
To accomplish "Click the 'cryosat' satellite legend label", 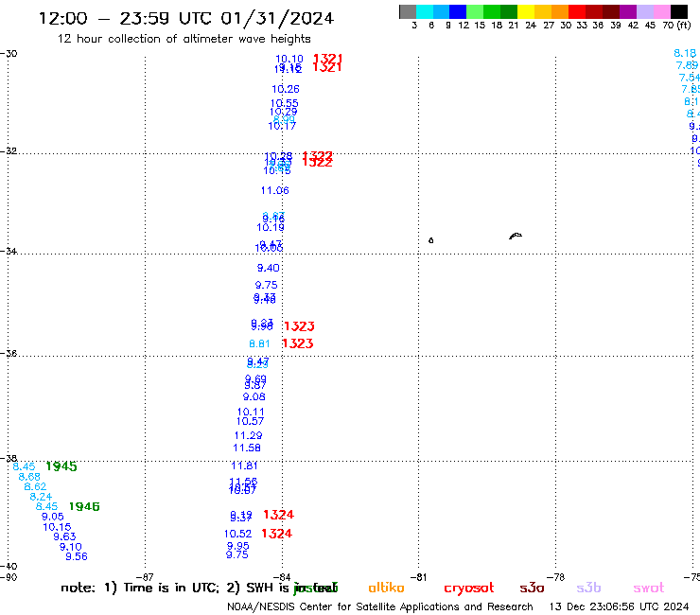I will click(x=469, y=589).
